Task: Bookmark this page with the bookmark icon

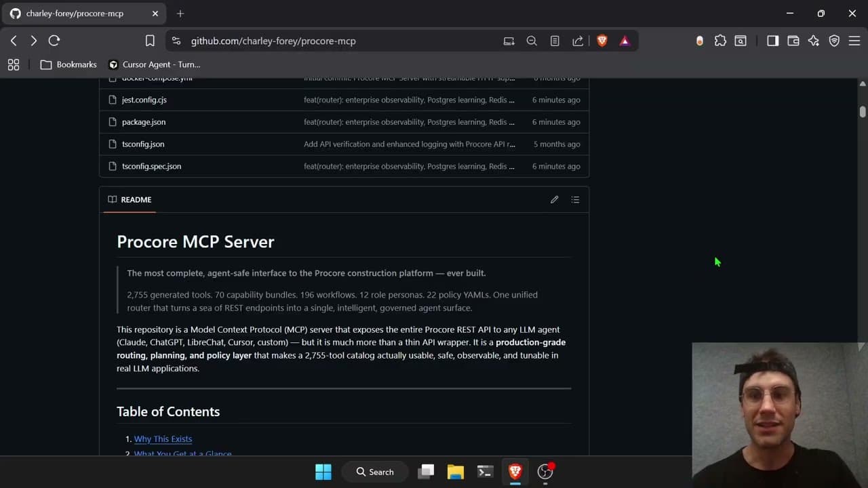Action: [x=151, y=41]
